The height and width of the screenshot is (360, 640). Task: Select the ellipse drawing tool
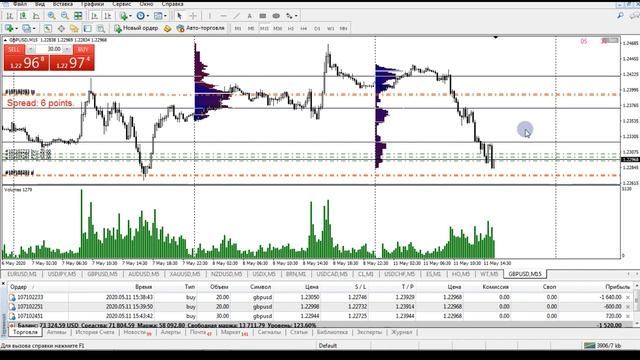[x=276, y=16]
